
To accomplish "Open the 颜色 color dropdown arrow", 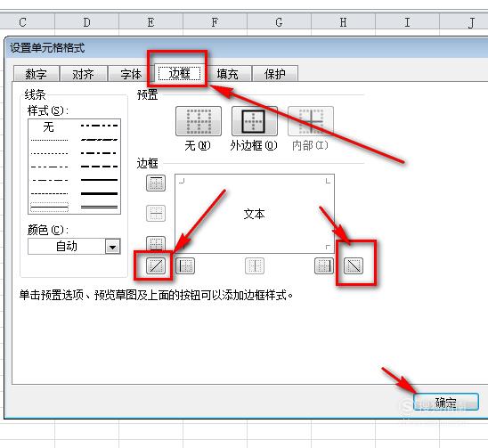I will coord(113,247).
